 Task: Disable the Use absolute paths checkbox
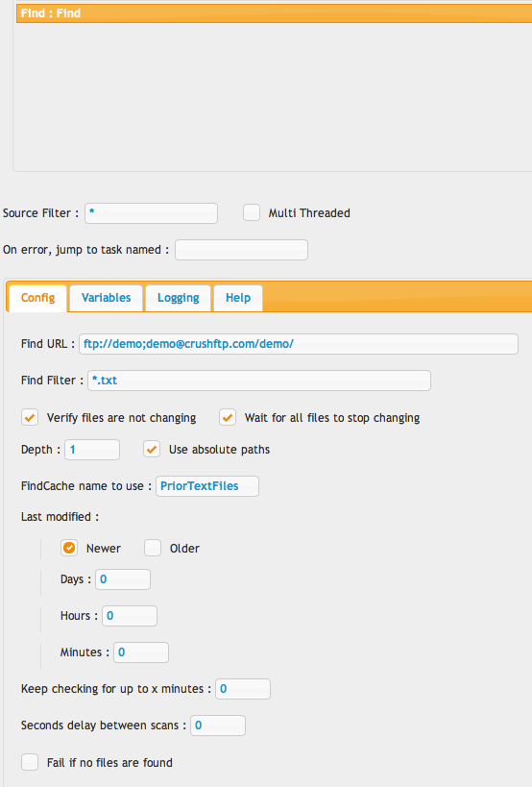152,449
